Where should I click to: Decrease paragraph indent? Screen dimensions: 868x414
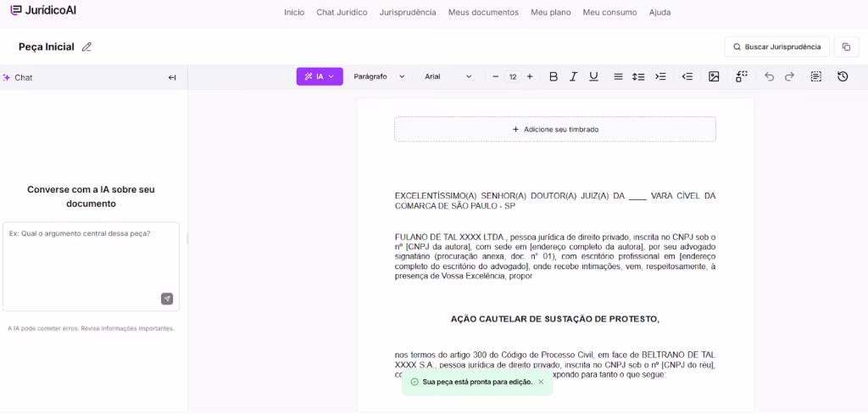coord(687,76)
